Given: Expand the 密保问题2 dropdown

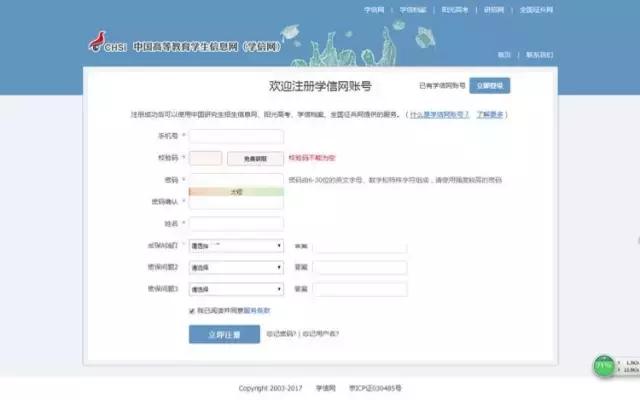Looking at the screenshot, I should 236,267.
